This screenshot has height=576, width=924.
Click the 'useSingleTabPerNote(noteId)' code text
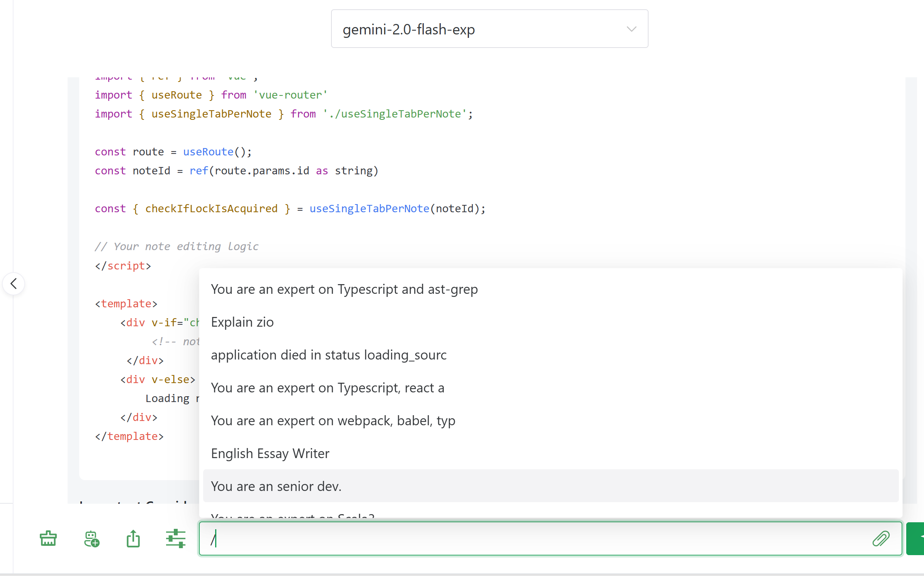coord(394,209)
